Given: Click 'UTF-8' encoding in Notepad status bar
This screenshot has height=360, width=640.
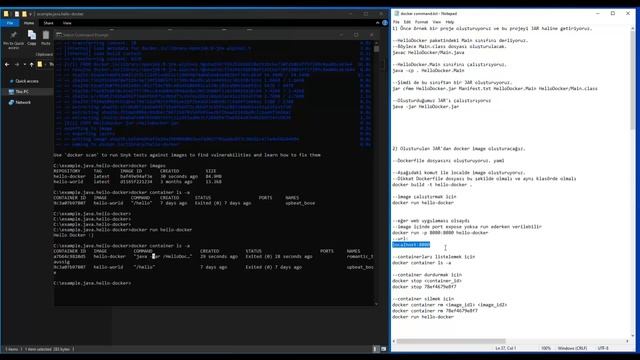Looking at the screenshot, I should (603, 348).
